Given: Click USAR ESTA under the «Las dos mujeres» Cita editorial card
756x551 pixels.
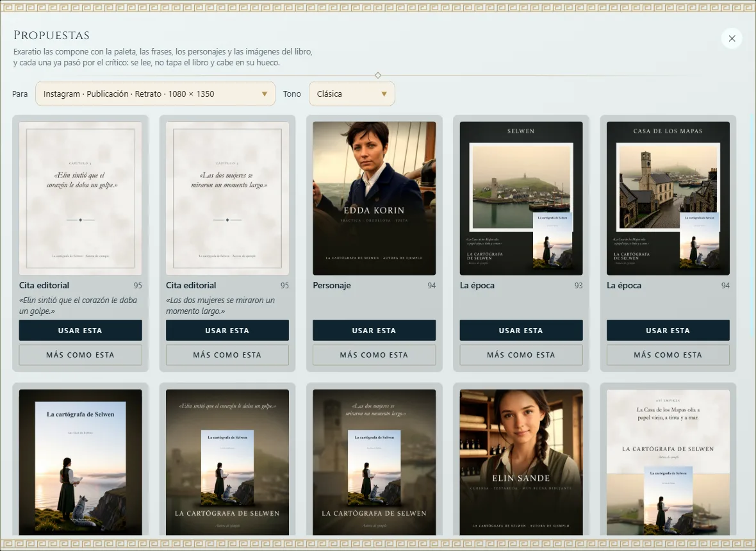Looking at the screenshot, I should coord(227,330).
